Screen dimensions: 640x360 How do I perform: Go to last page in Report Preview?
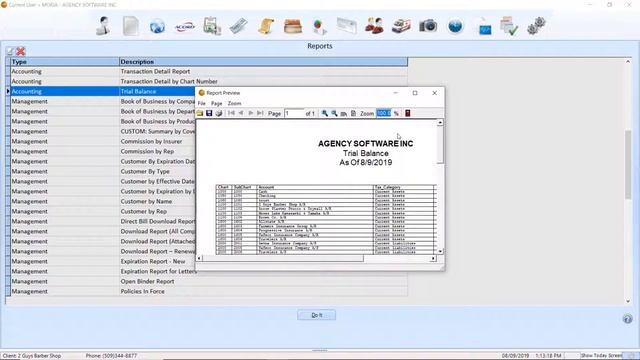pyautogui.click(x=260, y=113)
